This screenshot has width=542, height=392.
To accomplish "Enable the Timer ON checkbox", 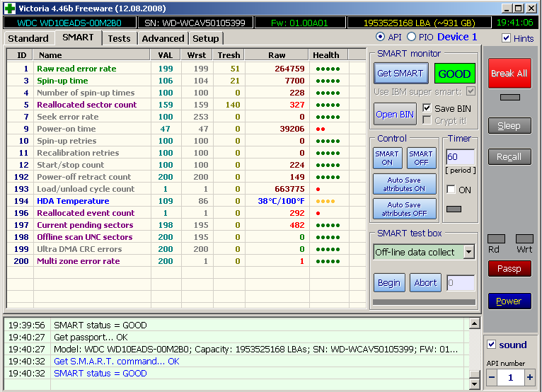I will click(451, 190).
